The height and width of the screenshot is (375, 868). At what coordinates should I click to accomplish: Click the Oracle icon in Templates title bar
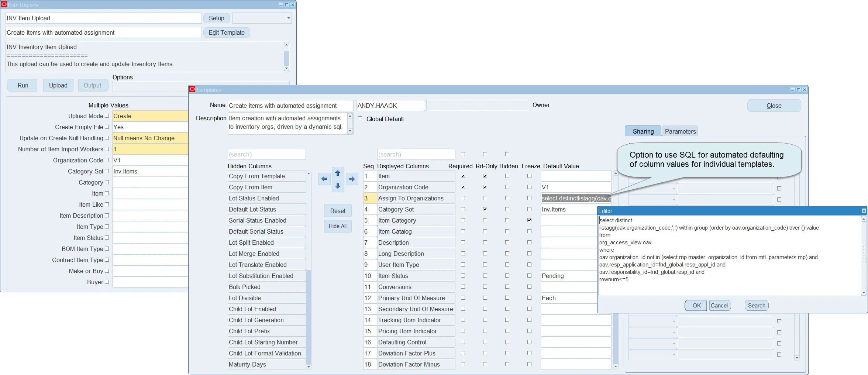pyautogui.click(x=192, y=89)
